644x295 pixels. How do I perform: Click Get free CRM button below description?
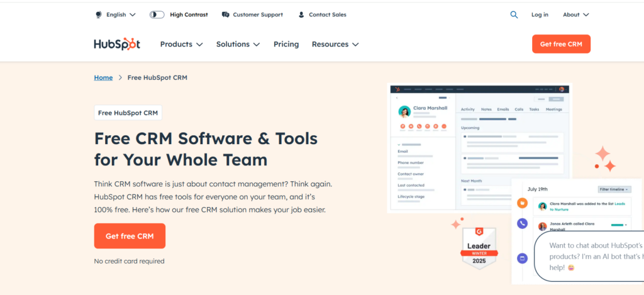pos(130,236)
